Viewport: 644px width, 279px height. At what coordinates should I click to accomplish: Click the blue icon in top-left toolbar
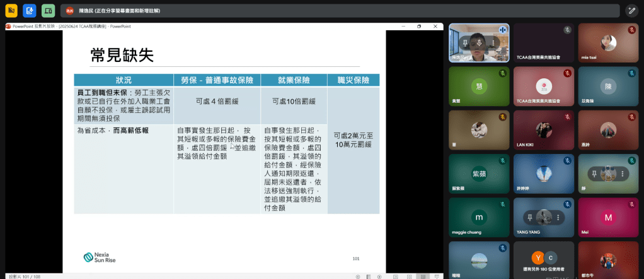[x=29, y=11]
